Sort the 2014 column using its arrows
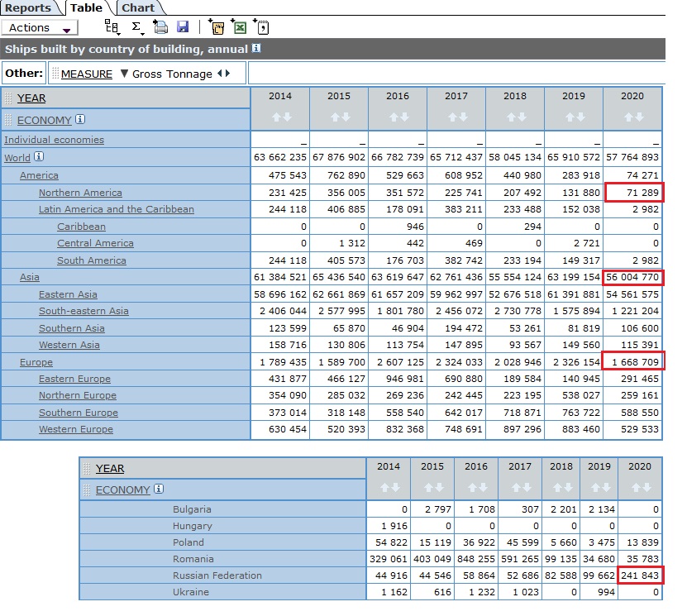The image size is (687, 616). click(281, 117)
